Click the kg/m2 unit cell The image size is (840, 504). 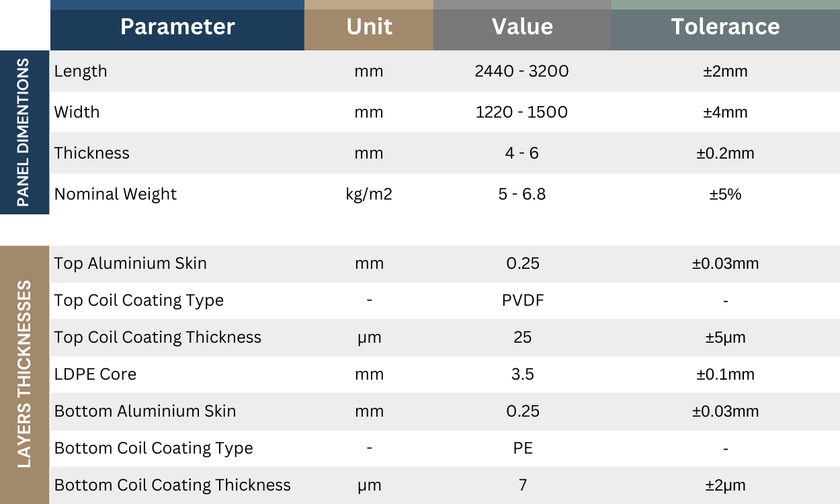point(369,194)
